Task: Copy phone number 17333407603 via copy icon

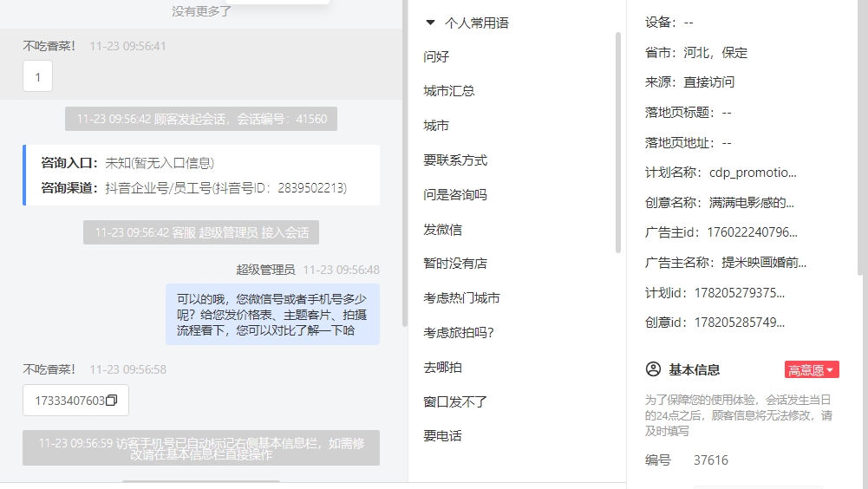Action: tap(111, 401)
